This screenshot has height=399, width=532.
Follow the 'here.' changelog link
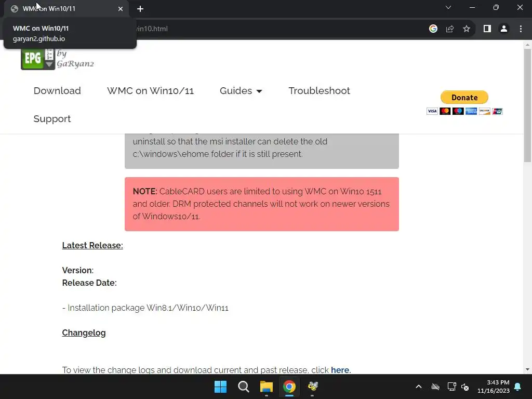click(341, 370)
